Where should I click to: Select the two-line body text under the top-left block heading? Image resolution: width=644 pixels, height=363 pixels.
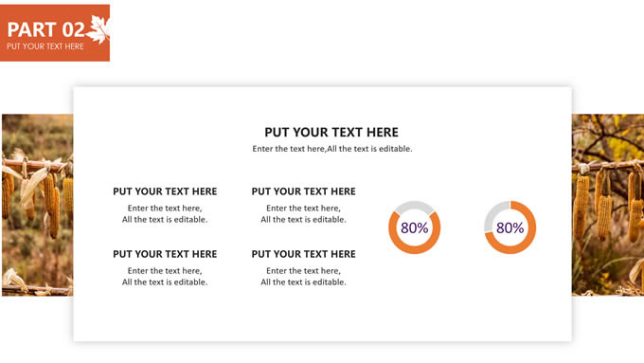point(165,214)
